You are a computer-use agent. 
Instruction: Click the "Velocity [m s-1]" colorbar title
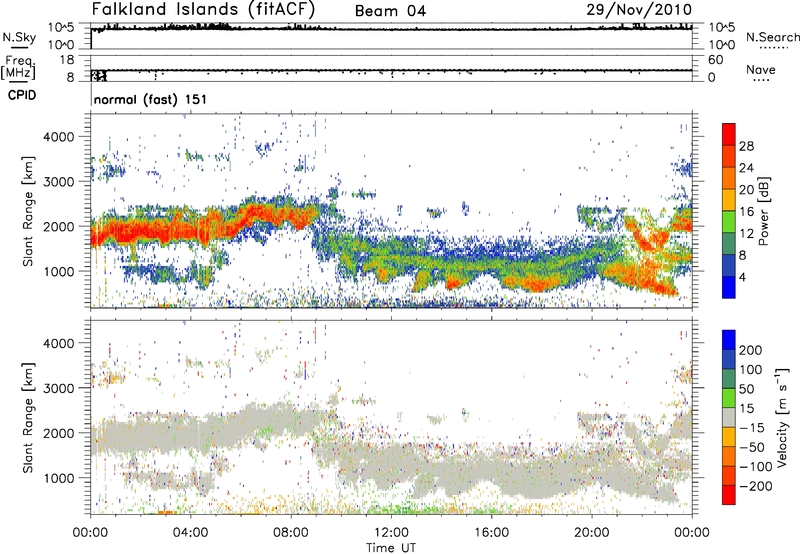point(782,417)
